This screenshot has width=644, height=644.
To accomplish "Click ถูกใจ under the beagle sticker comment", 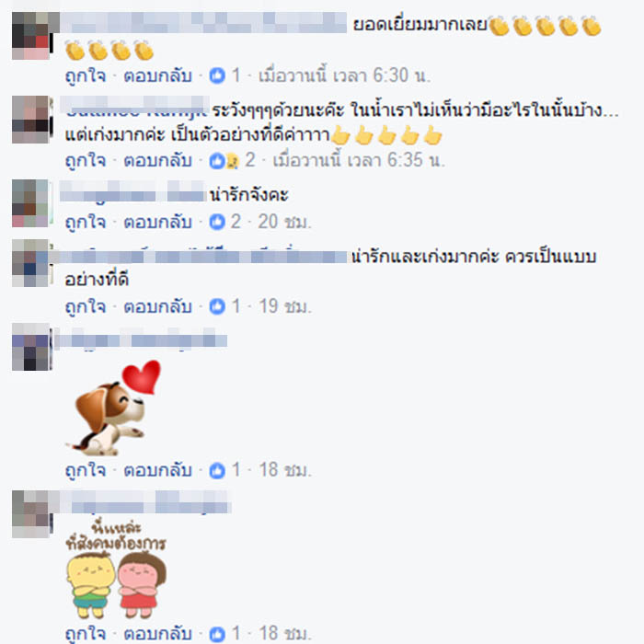I will (86, 471).
